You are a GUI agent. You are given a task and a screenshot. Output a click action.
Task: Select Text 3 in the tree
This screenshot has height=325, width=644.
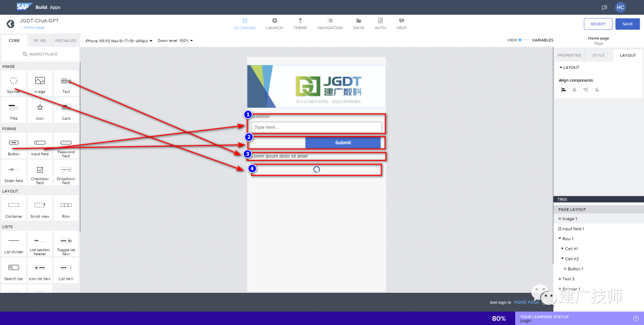(568, 279)
